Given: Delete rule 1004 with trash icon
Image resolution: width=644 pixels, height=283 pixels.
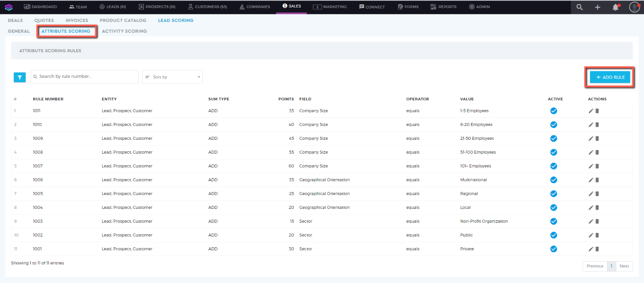Looking at the screenshot, I should 597,208.
